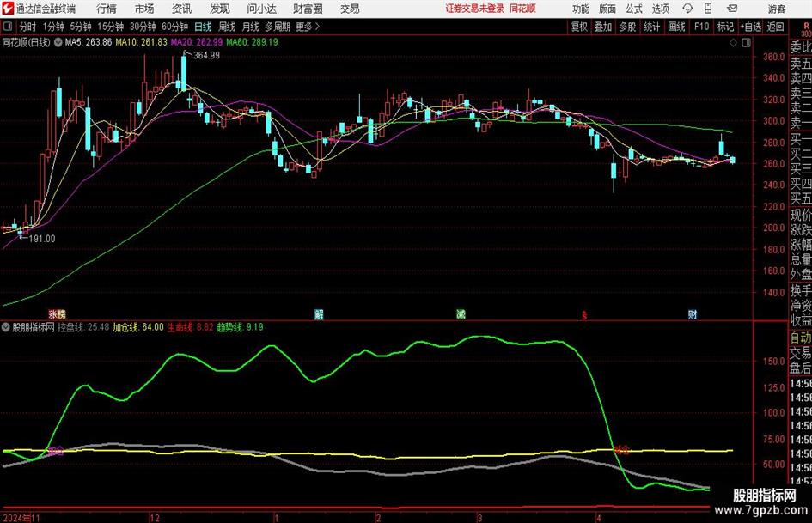Click the 复权 toolbar button
This screenshot has width=812, height=523.
click(579, 27)
